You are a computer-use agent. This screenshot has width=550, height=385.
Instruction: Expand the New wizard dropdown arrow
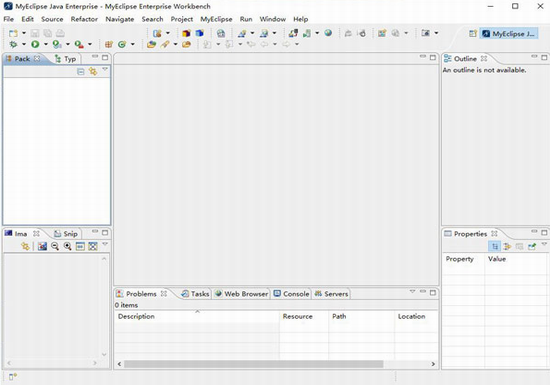coord(24,33)
